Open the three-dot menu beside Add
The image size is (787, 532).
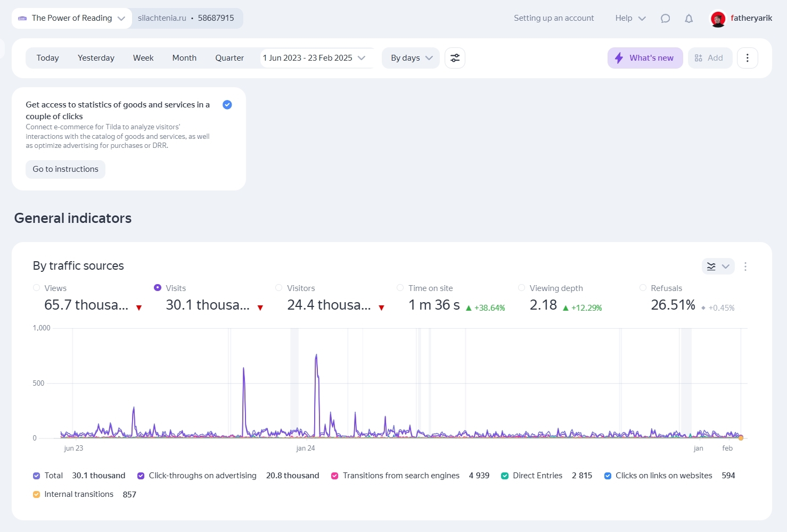click(x=747, y=58)
